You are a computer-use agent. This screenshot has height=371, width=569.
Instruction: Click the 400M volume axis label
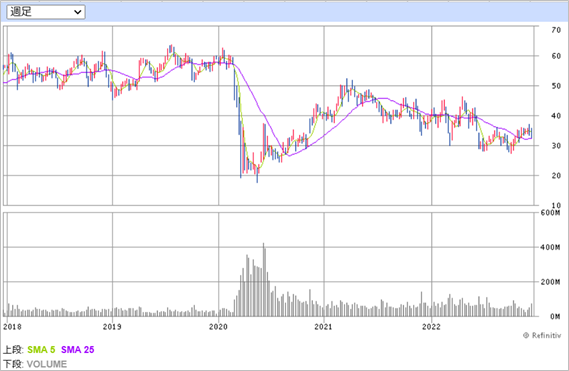(550, 247)
